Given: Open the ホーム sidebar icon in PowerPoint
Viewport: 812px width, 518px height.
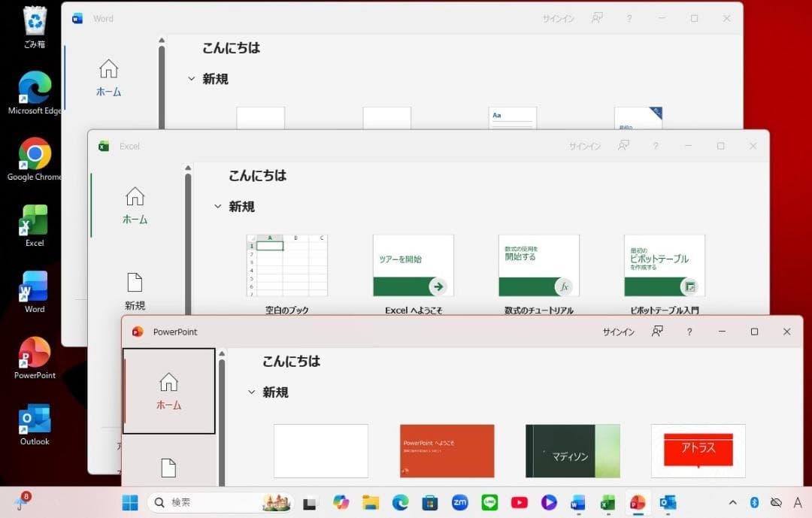Looking at the screenshot, I should coord(168,392).
